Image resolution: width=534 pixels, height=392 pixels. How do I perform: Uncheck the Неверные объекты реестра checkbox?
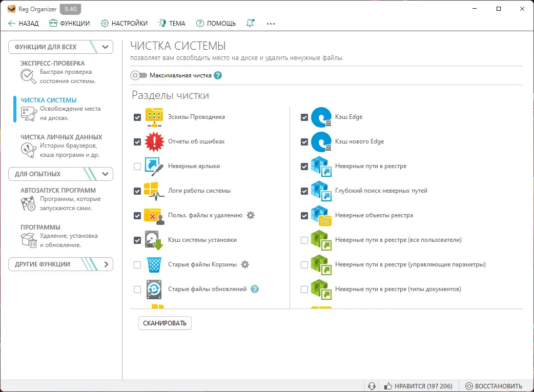point(304,216)
